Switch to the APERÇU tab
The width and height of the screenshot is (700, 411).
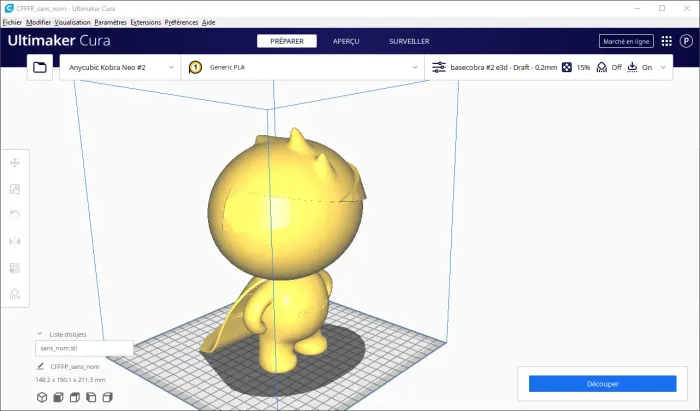coord(346,41)
